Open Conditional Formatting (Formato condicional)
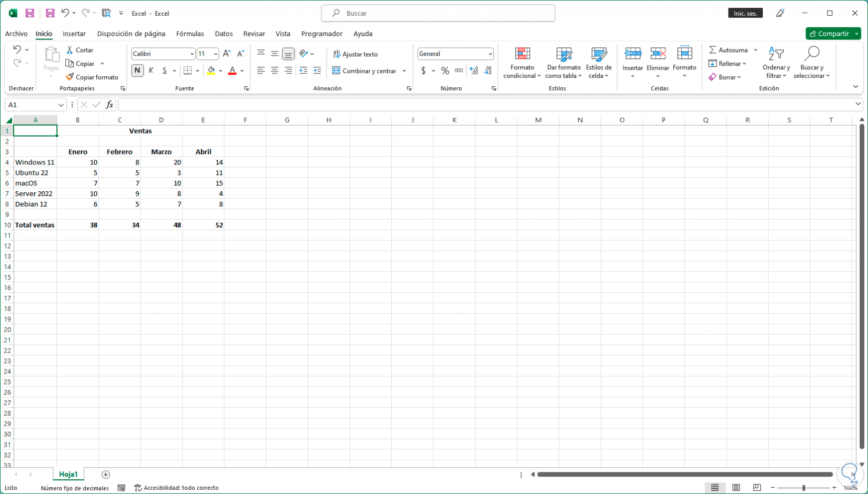868x494 pixels. (x=522, y=63)
